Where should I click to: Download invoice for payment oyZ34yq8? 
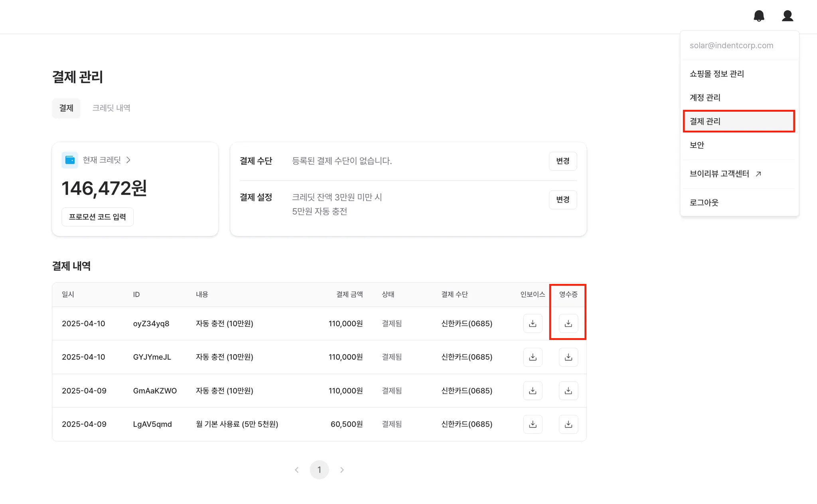tap(533, 323)
